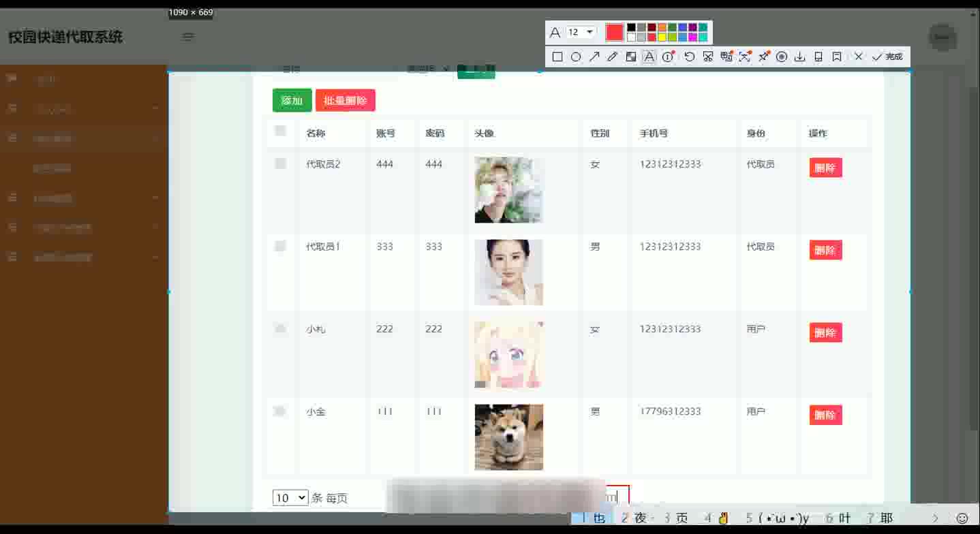The image size is (980, 534).
Task: Click the green 添加 button
Action: [x=292, y=100]
